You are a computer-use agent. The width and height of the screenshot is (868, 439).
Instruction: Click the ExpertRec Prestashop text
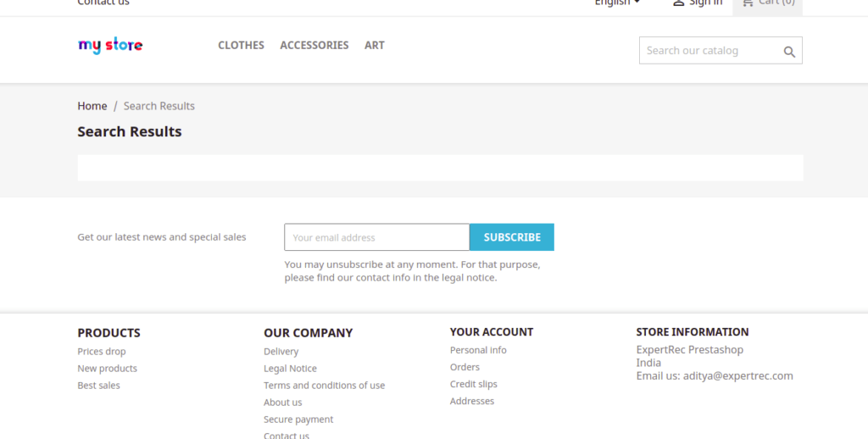click(x=690, y=350)
